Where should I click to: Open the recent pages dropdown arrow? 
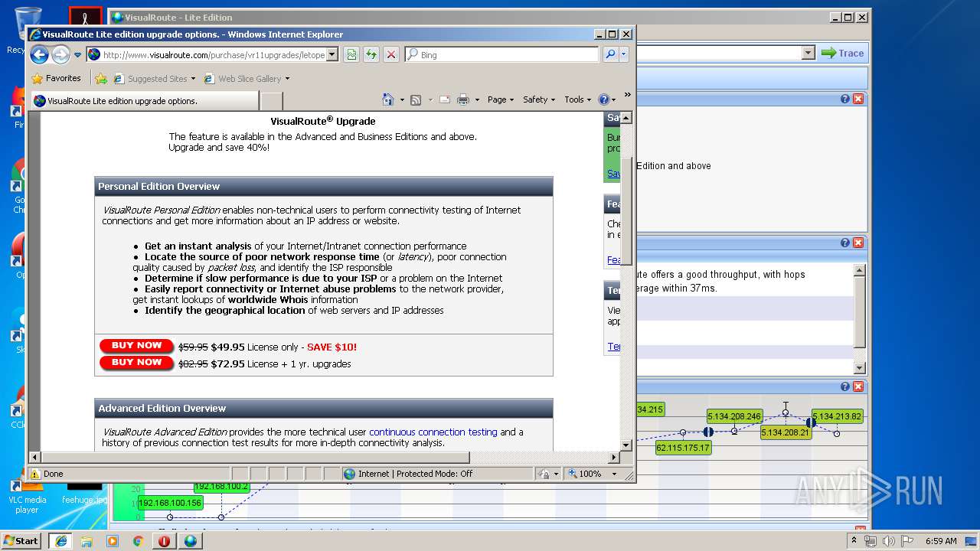click(77, 55)
